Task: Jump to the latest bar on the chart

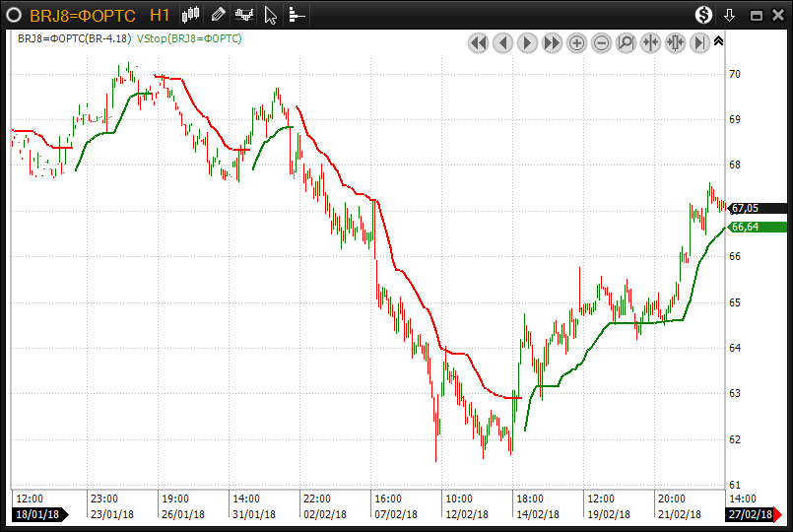Action: (x=699, y=42)
